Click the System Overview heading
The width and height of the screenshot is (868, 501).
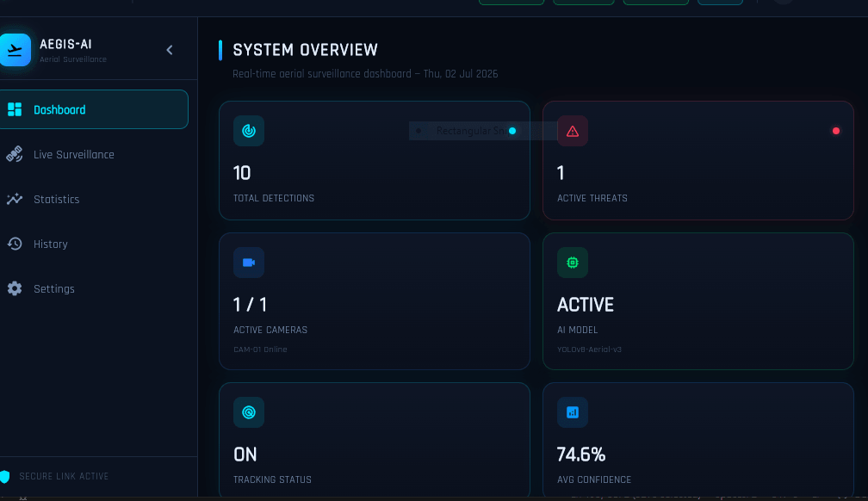click(305, 50)
